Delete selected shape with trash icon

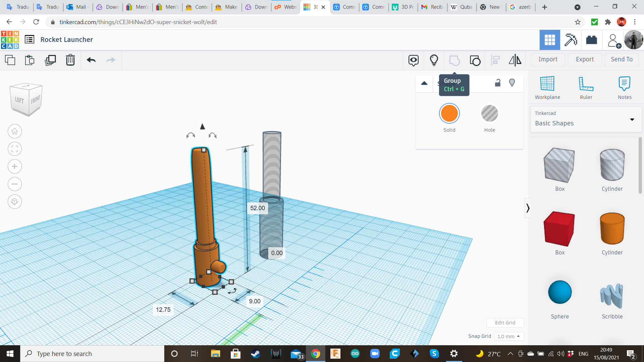coord(70,60)
